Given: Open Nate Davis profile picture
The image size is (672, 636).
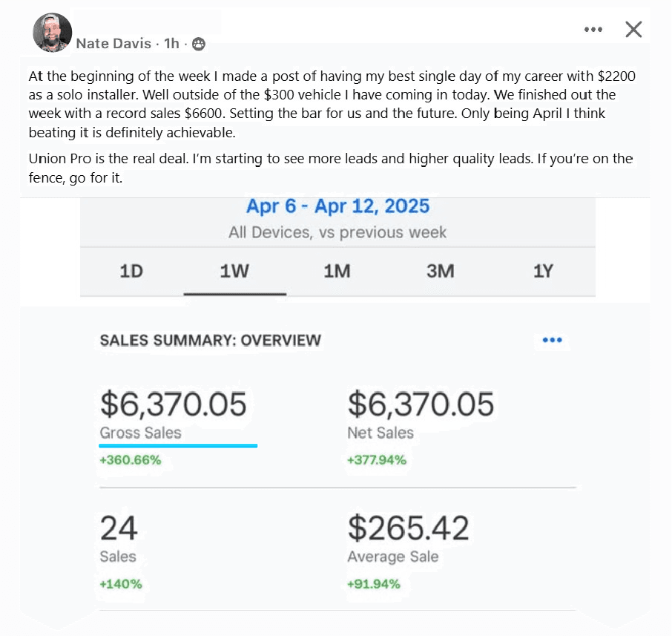Looking at the screenshot, I should 52,33.
